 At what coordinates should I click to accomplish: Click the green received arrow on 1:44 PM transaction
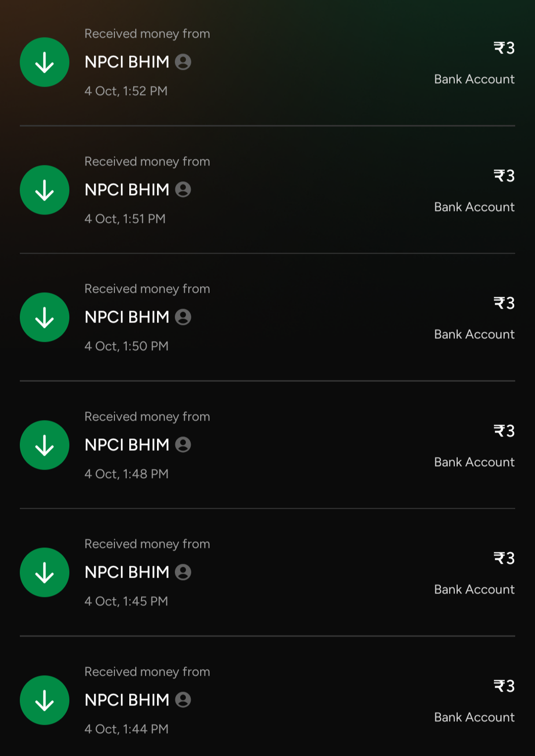tap(44, 700)
